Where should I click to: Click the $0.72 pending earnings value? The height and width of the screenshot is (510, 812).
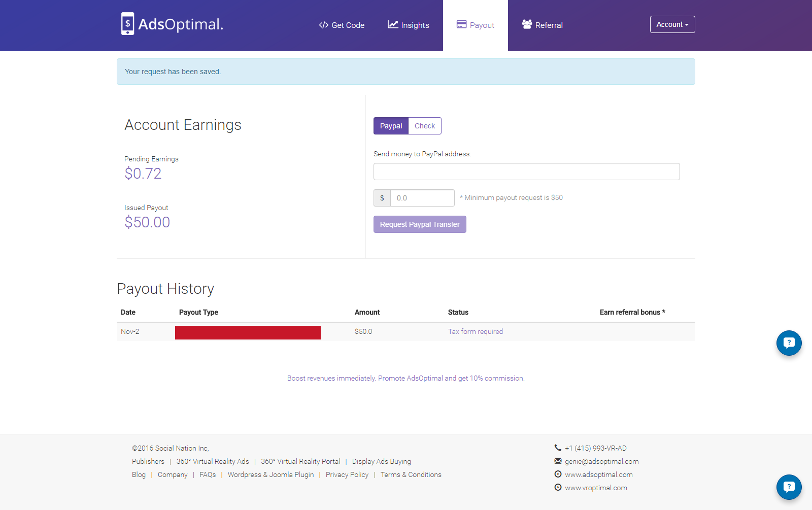[x=143, y=174]
